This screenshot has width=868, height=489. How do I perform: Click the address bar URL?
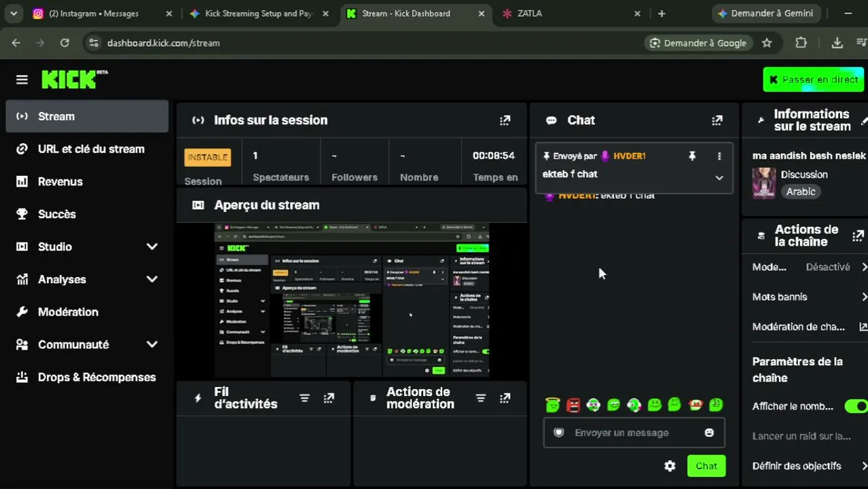tap(164, 43)
